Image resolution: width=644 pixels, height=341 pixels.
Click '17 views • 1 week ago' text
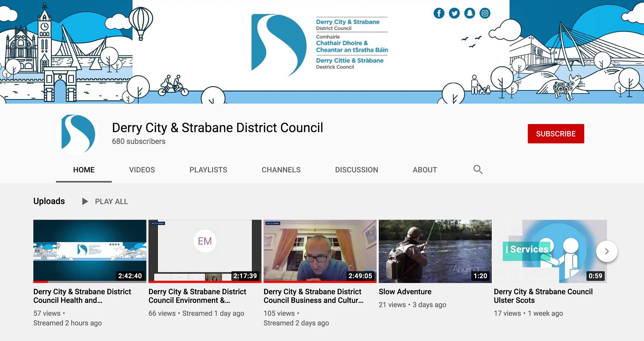click(528, 313)
